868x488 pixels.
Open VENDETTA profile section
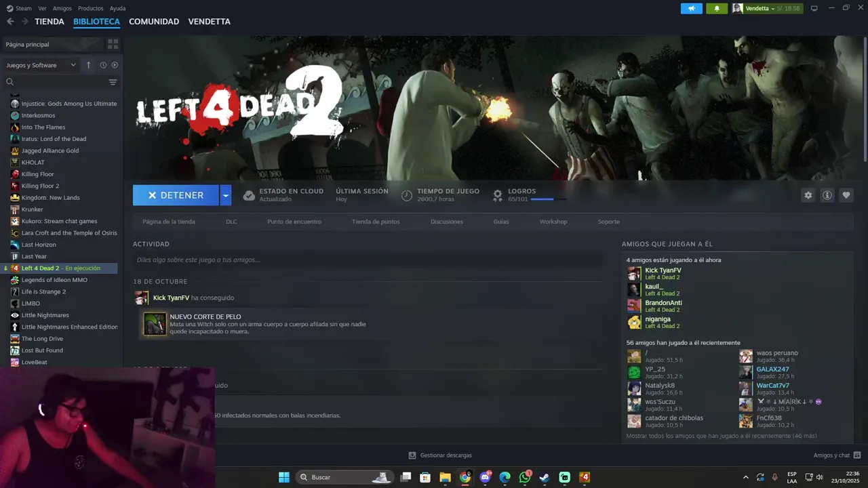209,22
